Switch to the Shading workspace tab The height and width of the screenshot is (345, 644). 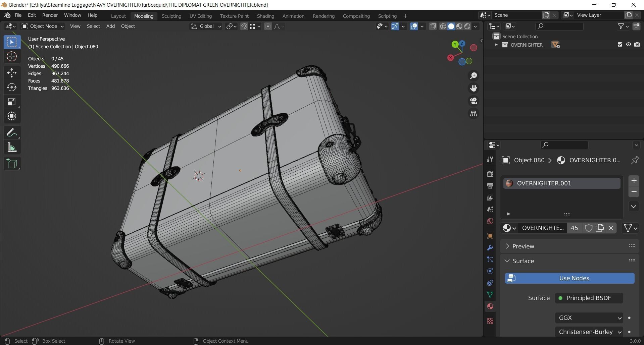pyautogui.click(x=265, y=16)
